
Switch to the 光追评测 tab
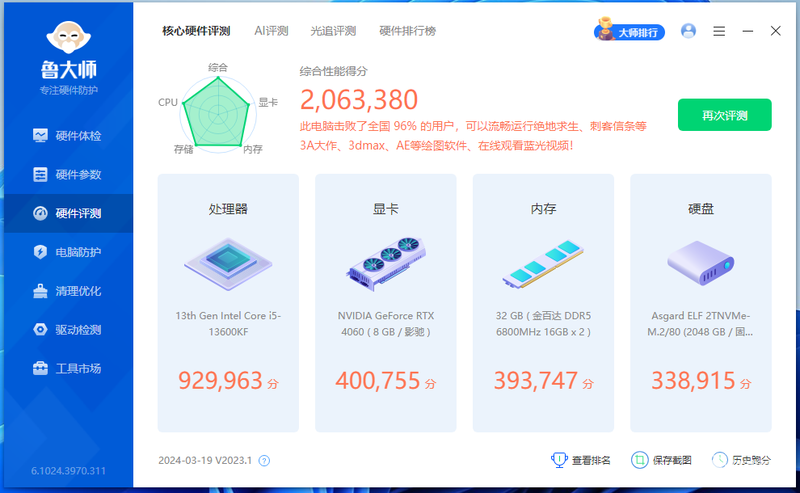pos(333,31)
